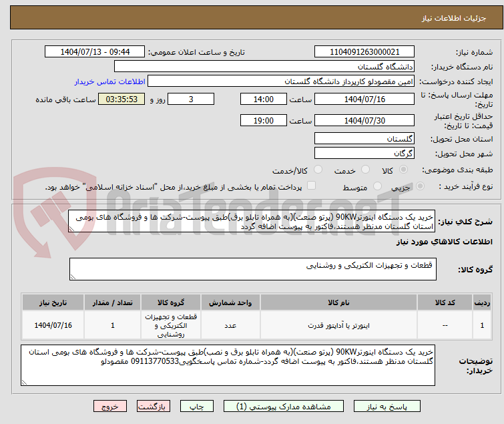The height and width of the screenshot is (424, 504).
Task: Click the اطلاعات کالاهای مورد نیاز heading
Action: (444, 242)
